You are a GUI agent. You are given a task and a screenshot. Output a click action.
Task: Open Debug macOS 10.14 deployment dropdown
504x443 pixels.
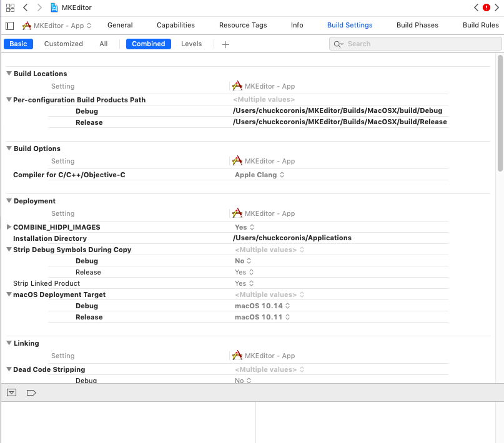click(262, 306)
